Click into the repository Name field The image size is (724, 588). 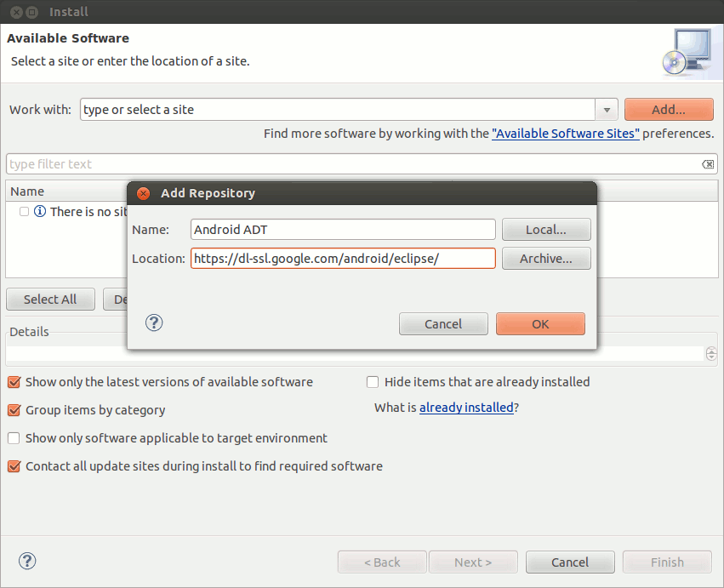click(342, 230)
